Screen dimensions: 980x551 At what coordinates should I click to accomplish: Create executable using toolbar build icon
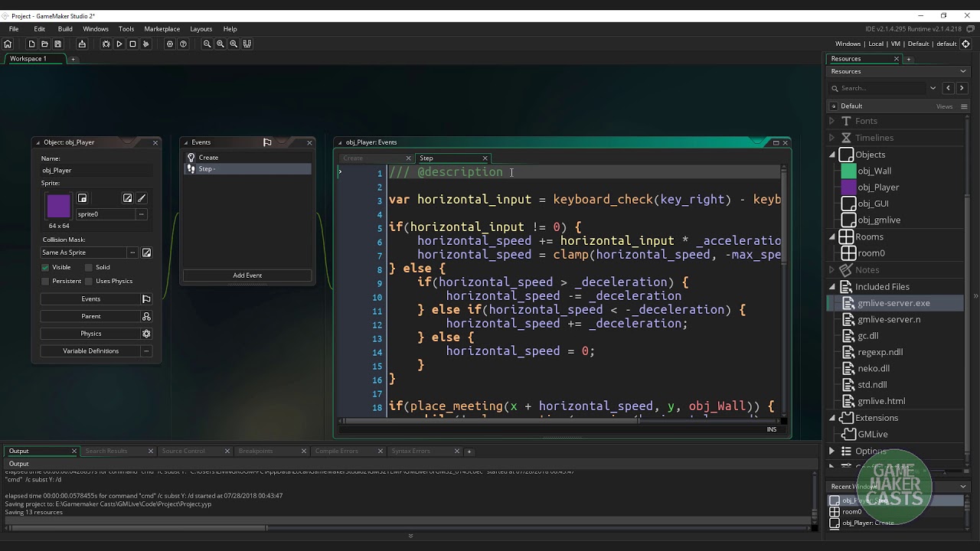point(82,44)
